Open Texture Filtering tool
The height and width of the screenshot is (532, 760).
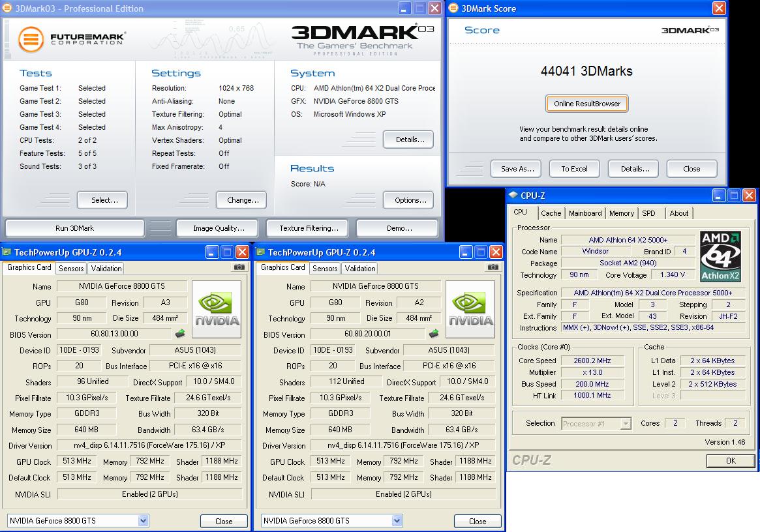309,228
